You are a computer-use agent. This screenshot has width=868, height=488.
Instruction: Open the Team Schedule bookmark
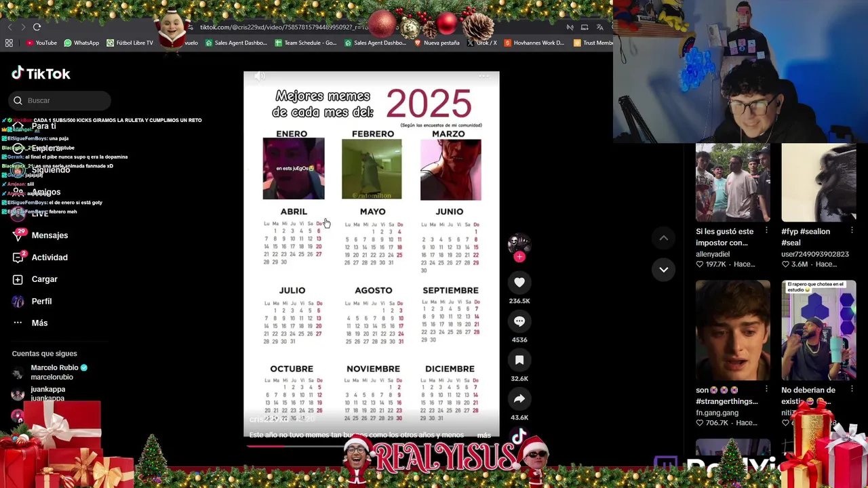coord(305,43)
